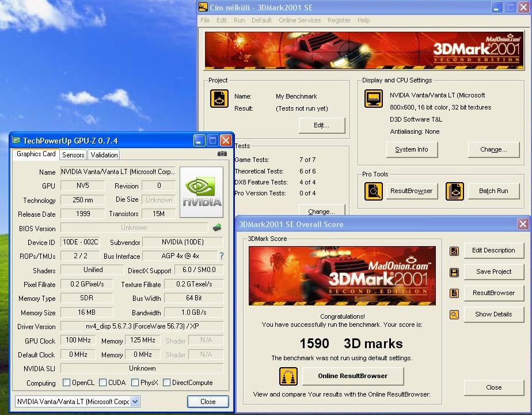This screenshot has height=415, width=532.
Task: Click the Transistors 15M field
Action: tap(158, 214)
